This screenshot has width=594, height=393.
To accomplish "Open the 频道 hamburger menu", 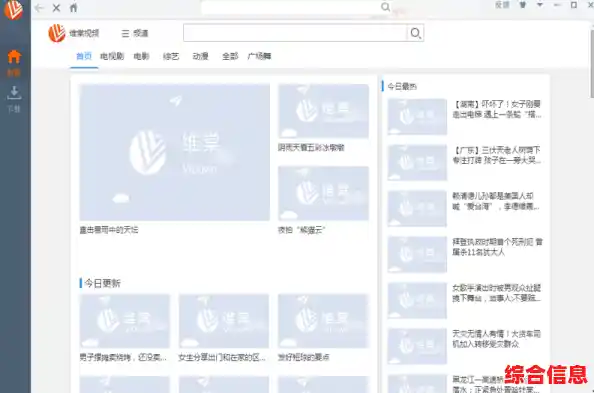I will [x=135, y=33].
